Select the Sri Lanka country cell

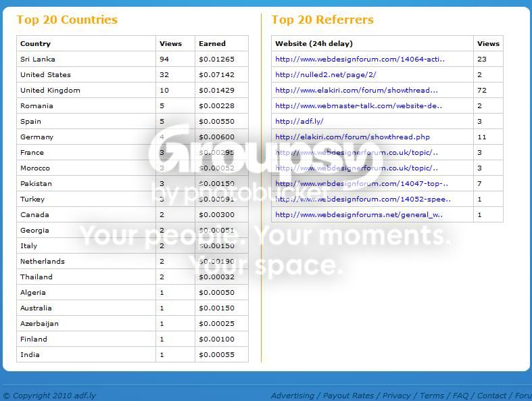86,59
